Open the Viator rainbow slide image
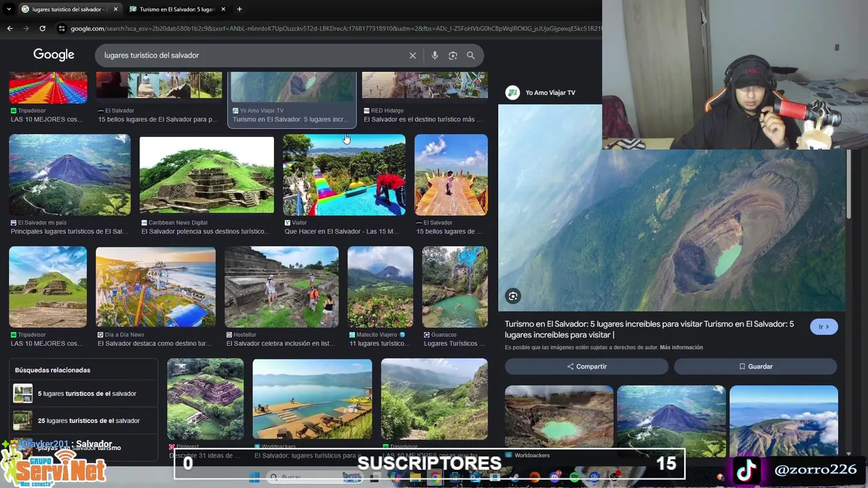 pos(344,175)
